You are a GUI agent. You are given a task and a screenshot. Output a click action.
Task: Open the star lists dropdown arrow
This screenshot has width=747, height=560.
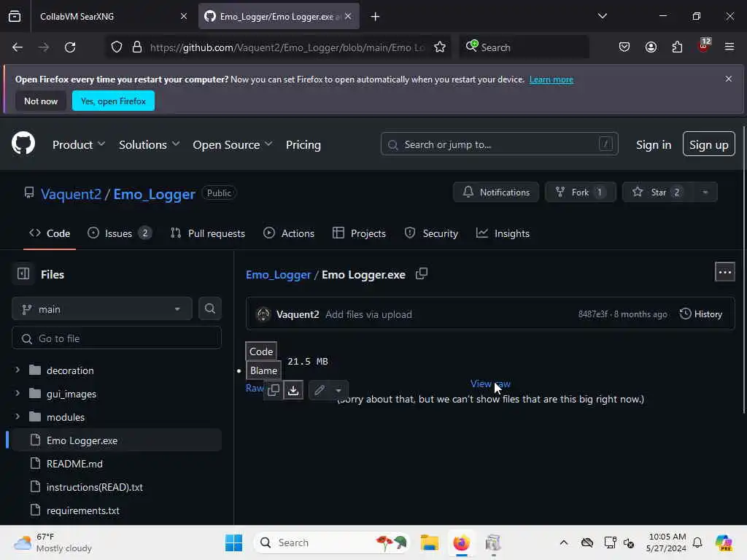coord(705,192)
